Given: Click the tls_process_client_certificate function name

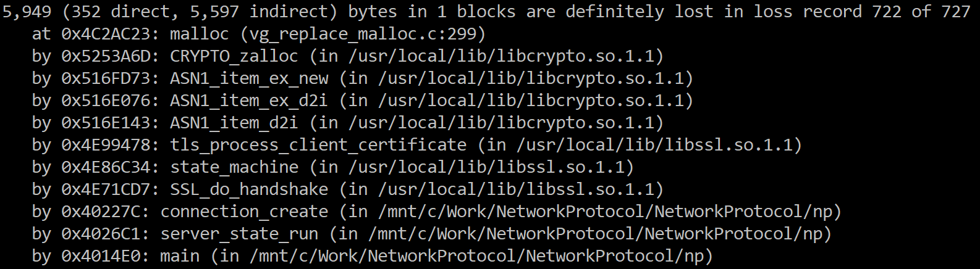Looking at the screenshot, I should point(318,145).
